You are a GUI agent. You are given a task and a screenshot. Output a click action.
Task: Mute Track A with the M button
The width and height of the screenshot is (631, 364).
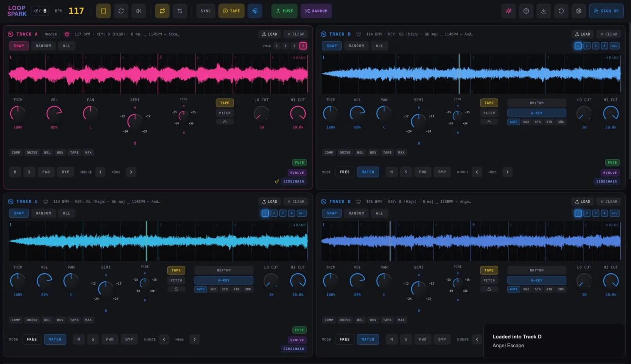point(15,172)
